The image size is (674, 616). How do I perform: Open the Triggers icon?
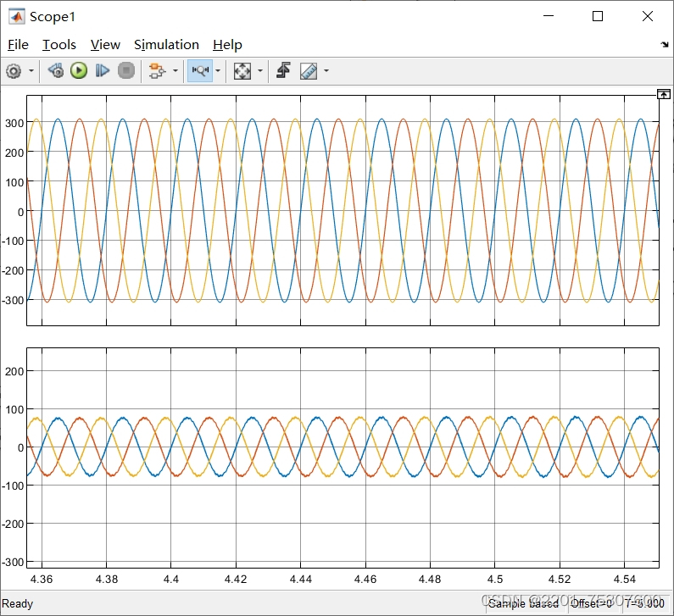pyautogui.click(x=283, y=71)
